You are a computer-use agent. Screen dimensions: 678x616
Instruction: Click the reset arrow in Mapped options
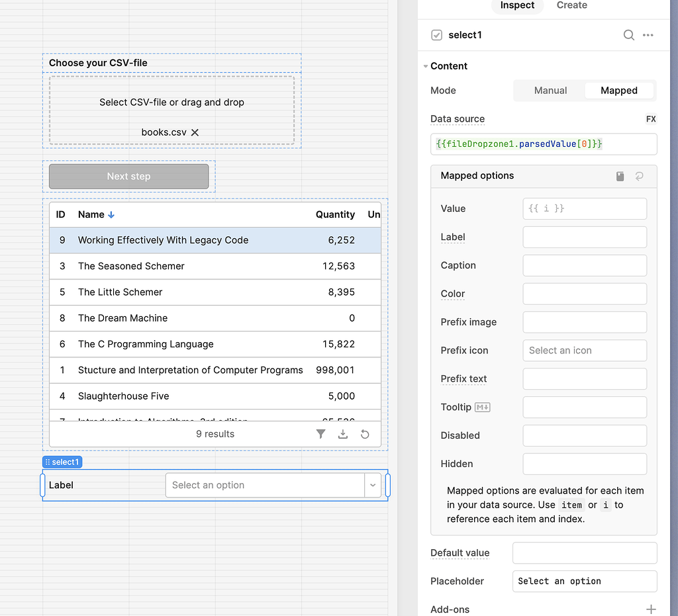[x=639, y=176]
